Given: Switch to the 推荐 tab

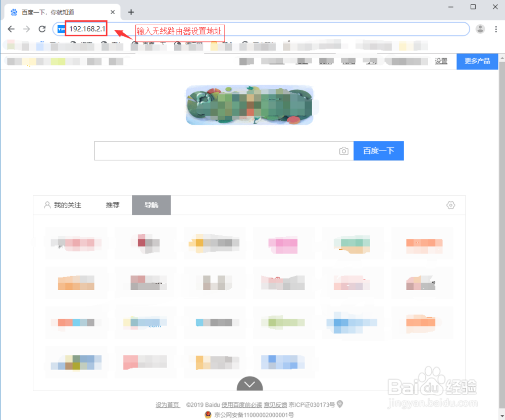Looking at the screenshot, I should (x=113, y=205).
